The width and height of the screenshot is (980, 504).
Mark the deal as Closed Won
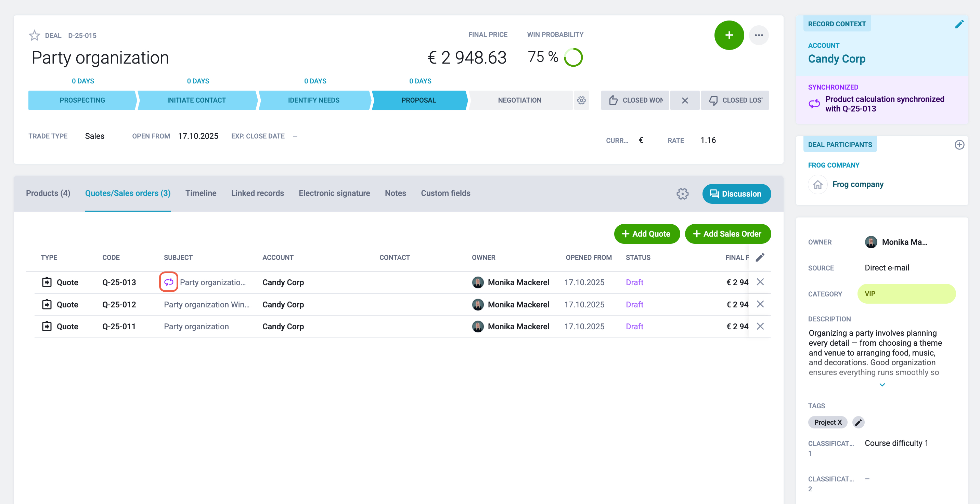click(x=634, y=100)
